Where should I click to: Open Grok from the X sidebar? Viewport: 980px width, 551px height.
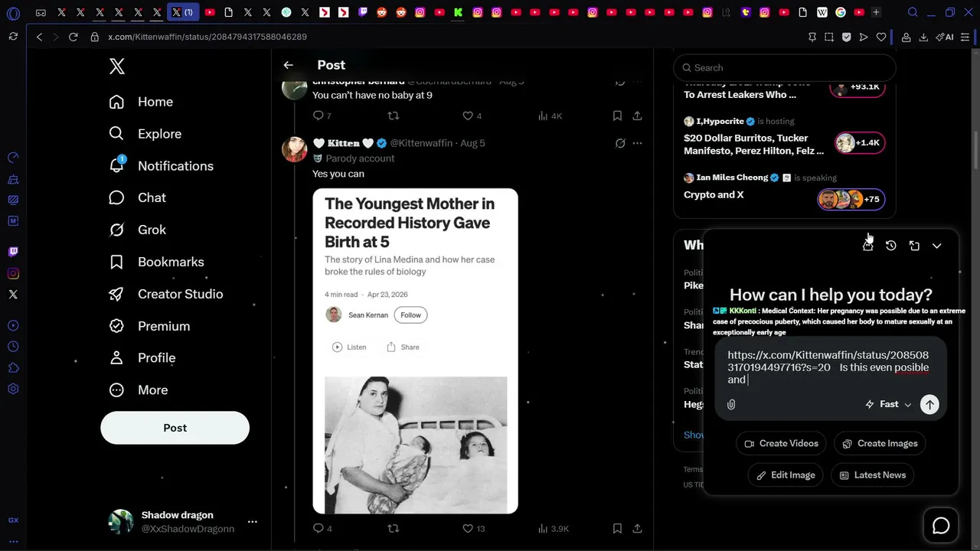[138, 230]
